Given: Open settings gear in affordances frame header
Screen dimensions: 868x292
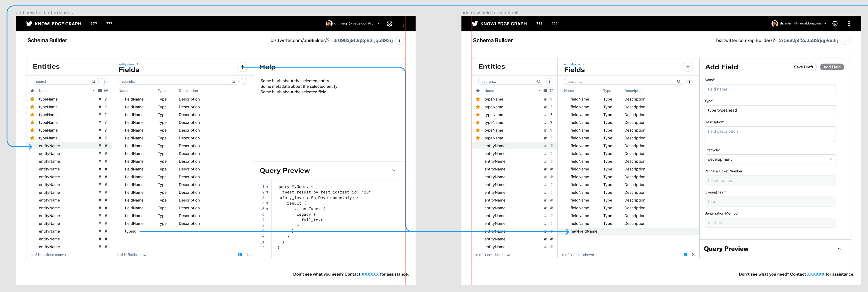Looking at the screenshot, I should point(389,24).
